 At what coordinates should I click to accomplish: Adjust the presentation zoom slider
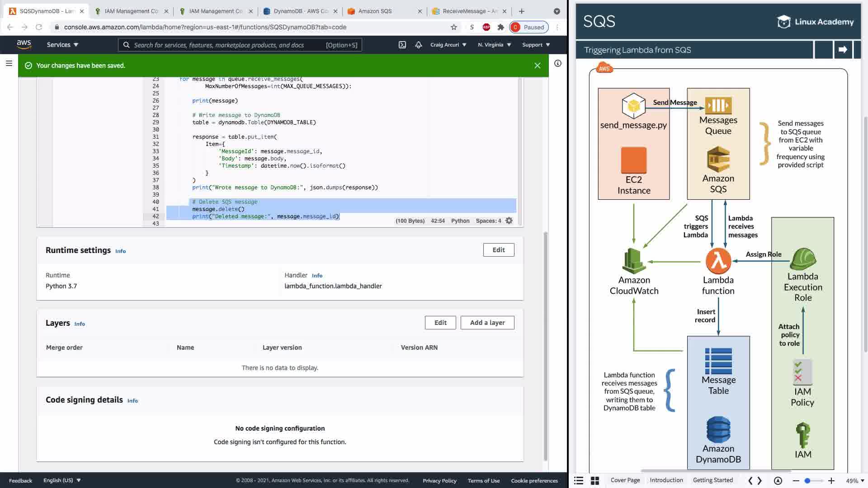point(807,481)
